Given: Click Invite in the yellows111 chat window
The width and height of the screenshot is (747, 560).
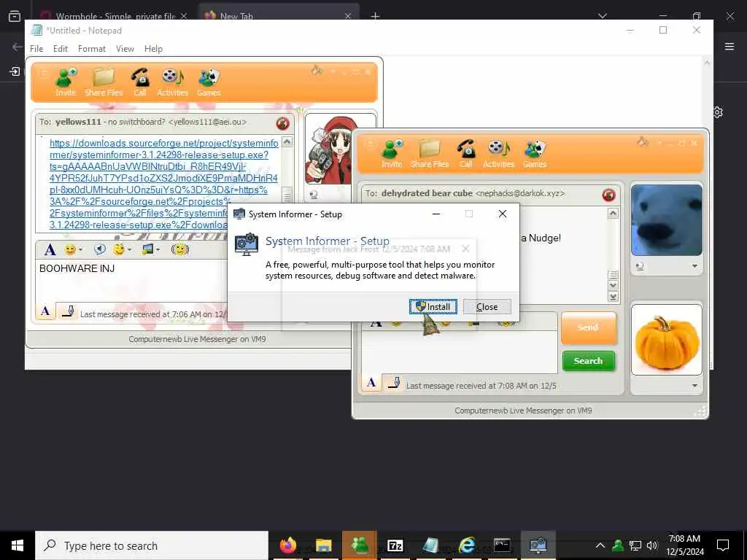Looking at the screenshot, I should (x=66, y=82).
